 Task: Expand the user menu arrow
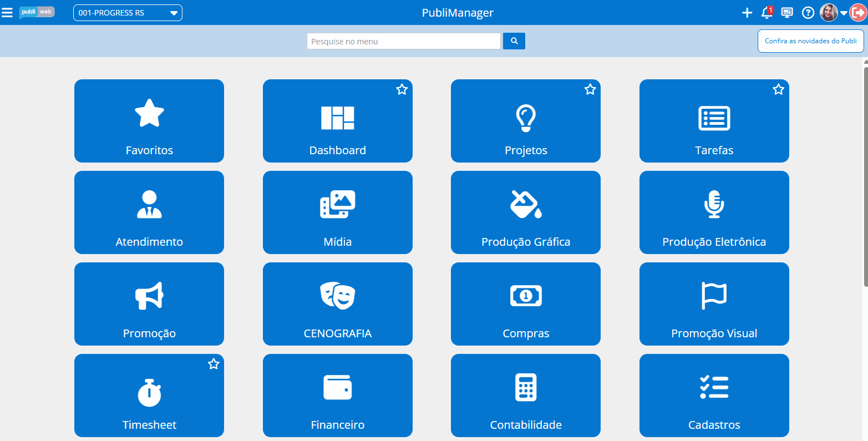pyautogui.click(x=844, y=13)
